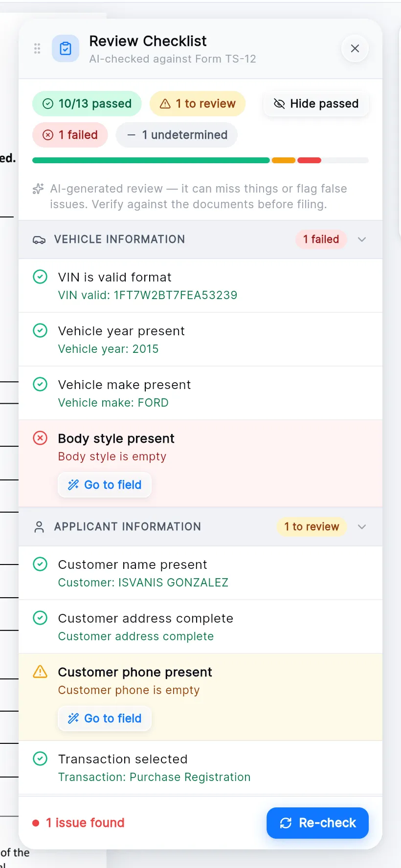The height and width of the screenshot is (868, 401).
Task: Click the Transaction selected check icon
Action: 40,759
